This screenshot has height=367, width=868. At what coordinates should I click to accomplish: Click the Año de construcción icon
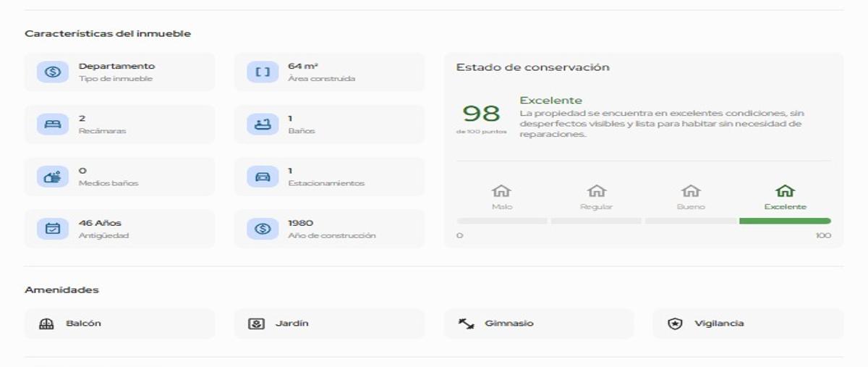point(262,229)
